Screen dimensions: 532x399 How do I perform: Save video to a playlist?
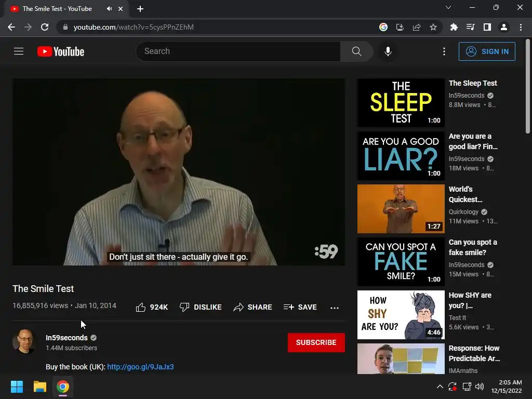pos(300,307)
